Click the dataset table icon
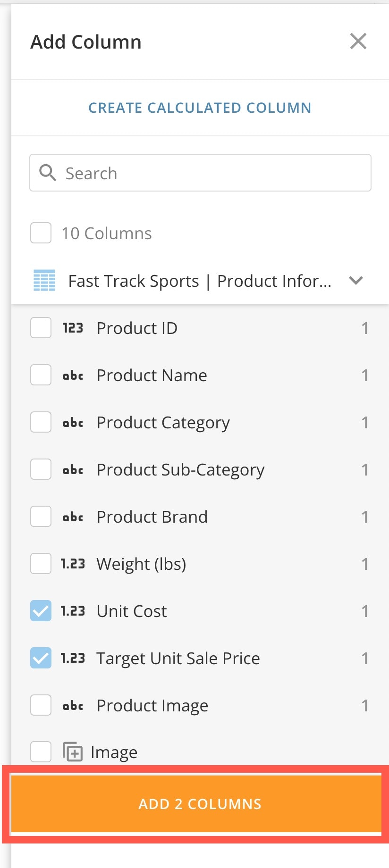This screenshot has height=868, width=389. (44, 280)
